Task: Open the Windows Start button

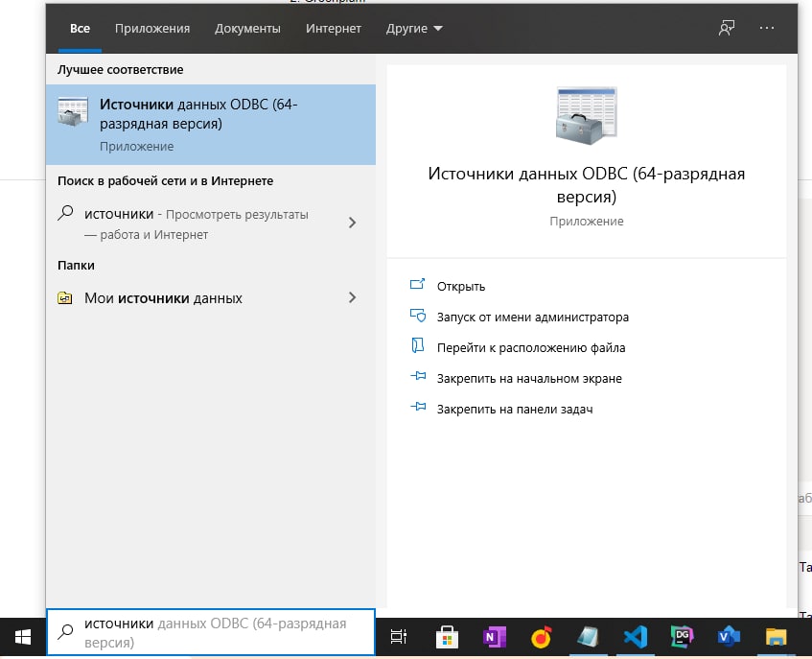Action: [x=23, y=637]
